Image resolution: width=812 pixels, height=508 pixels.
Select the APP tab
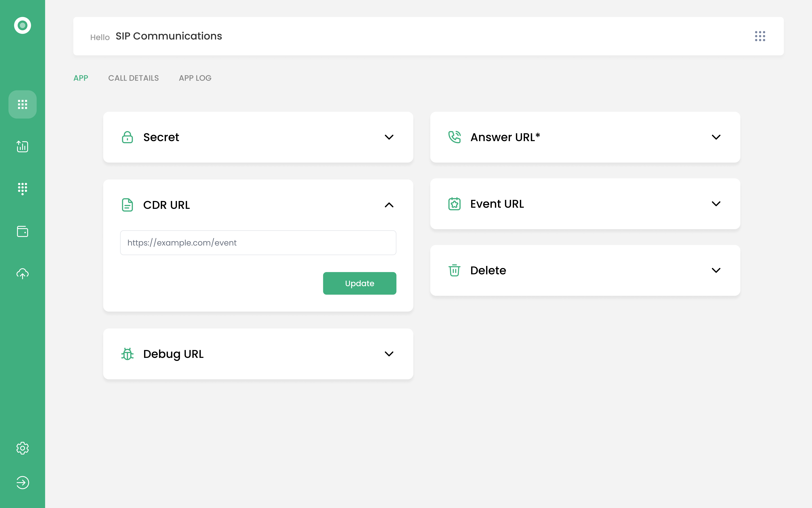[81, 78]
